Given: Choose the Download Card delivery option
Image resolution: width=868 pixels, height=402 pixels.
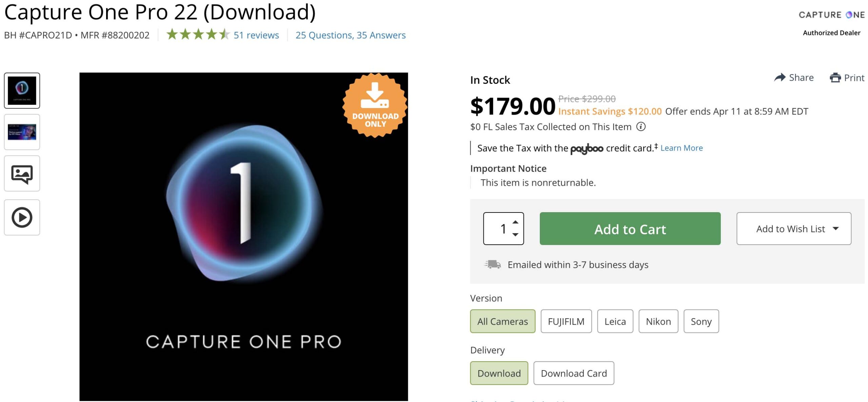Looking at the screenshot, I should 574,373.
